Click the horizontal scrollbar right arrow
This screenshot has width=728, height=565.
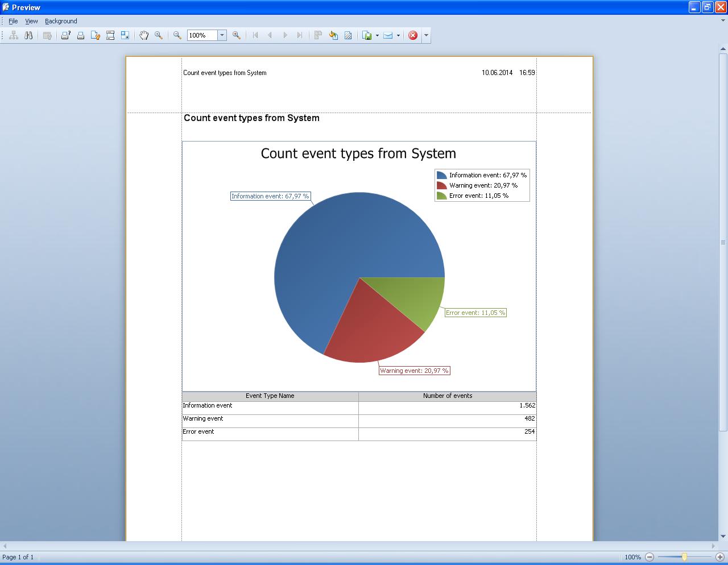pyautogui.click(x=713, y=546)
